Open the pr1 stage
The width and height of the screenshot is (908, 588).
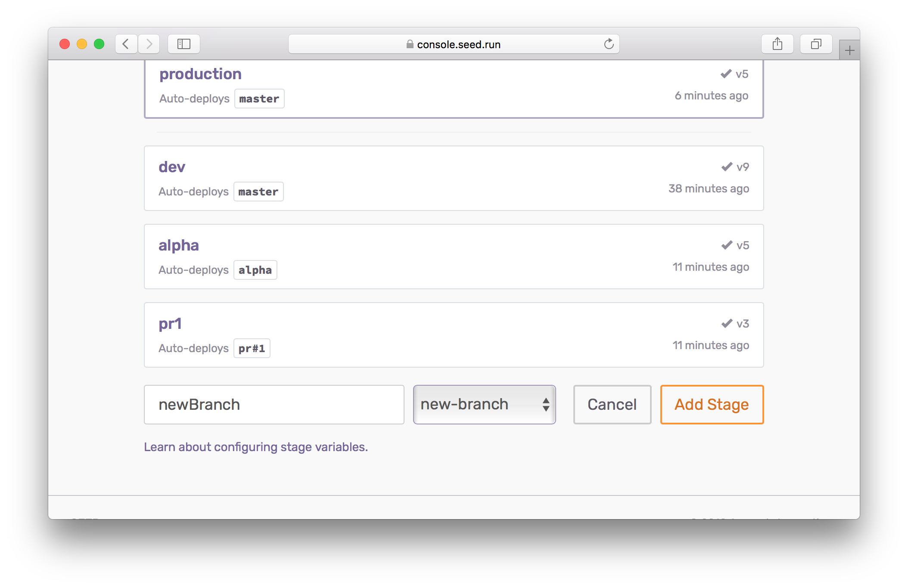[170, 324]
